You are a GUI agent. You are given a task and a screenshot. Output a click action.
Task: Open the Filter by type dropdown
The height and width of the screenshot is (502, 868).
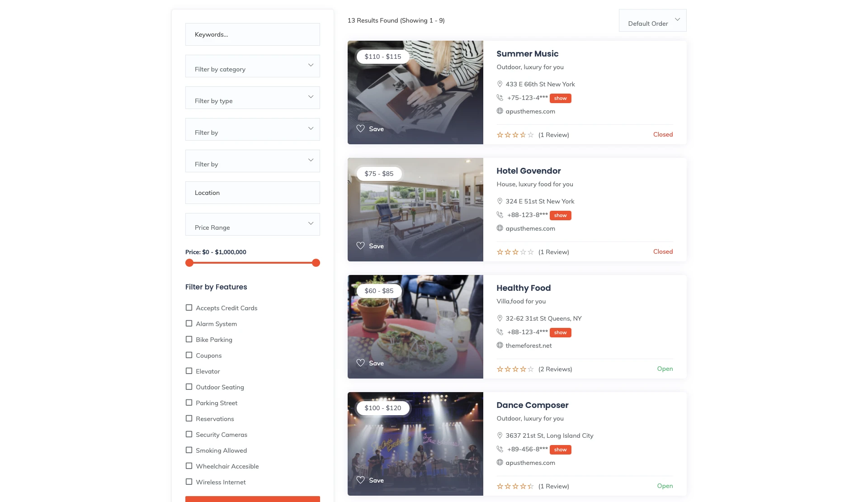252,98
